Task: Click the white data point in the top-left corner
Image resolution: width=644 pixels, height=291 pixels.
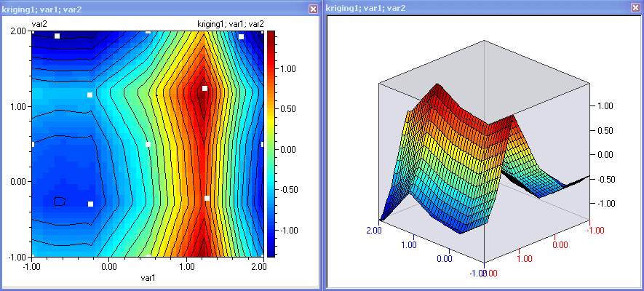Action: click(57, 36)
